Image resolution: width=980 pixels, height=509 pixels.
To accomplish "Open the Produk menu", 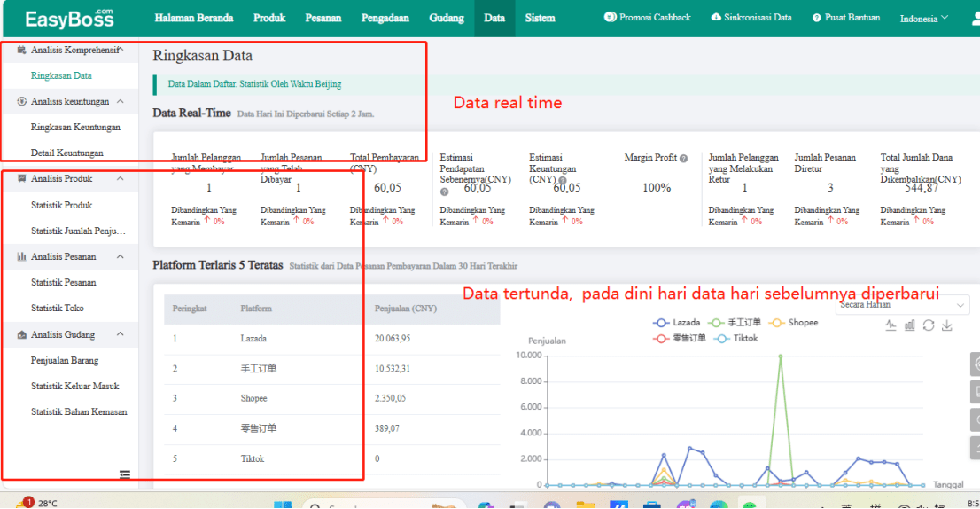I will [269, 18].
